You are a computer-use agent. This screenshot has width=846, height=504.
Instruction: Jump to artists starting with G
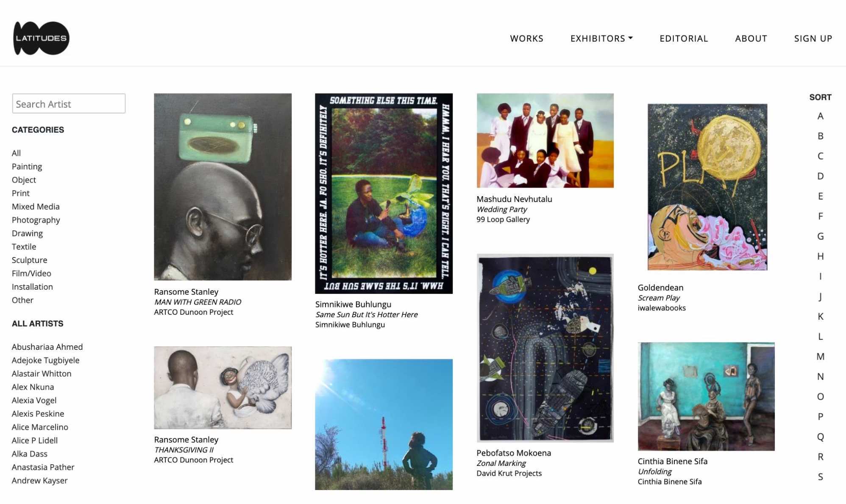[820, 236]
